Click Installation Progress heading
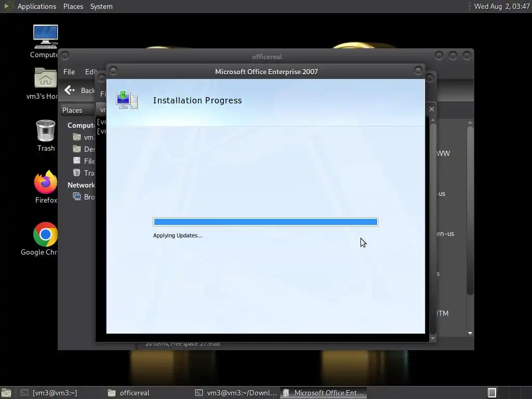532x399 pixels. point(197,100)
